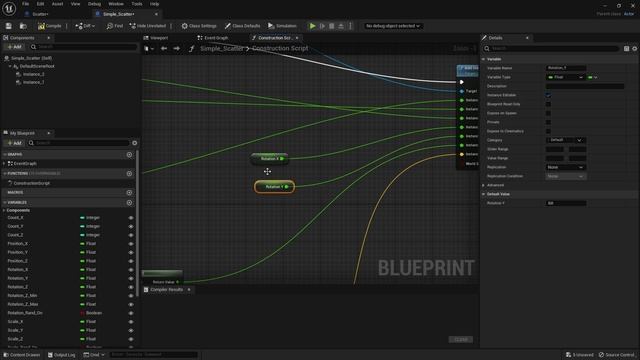This screenshot has width=640, height=360.
Task: Open the Replication None dropdown
Action: 565,167
